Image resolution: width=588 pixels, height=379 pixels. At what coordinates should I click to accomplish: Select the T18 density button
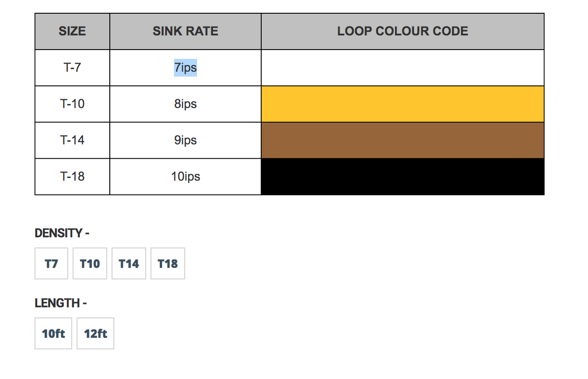point(168,264)
